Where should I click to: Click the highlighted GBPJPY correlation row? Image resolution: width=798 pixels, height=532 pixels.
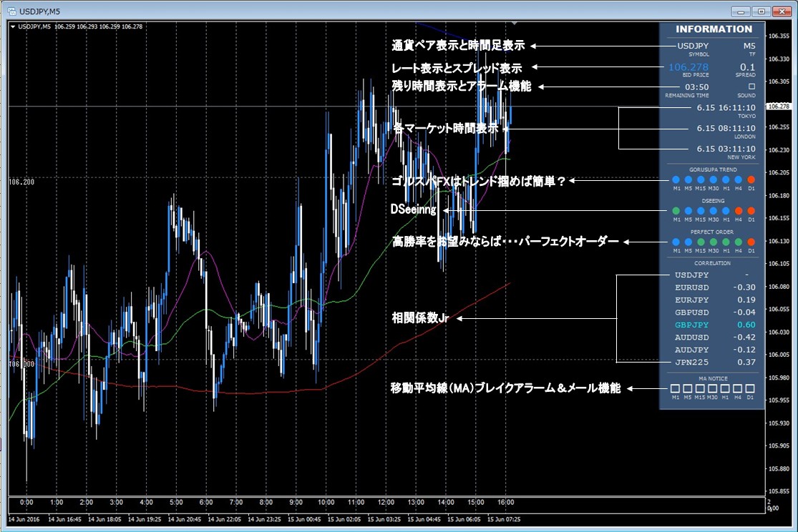[714, 325]
